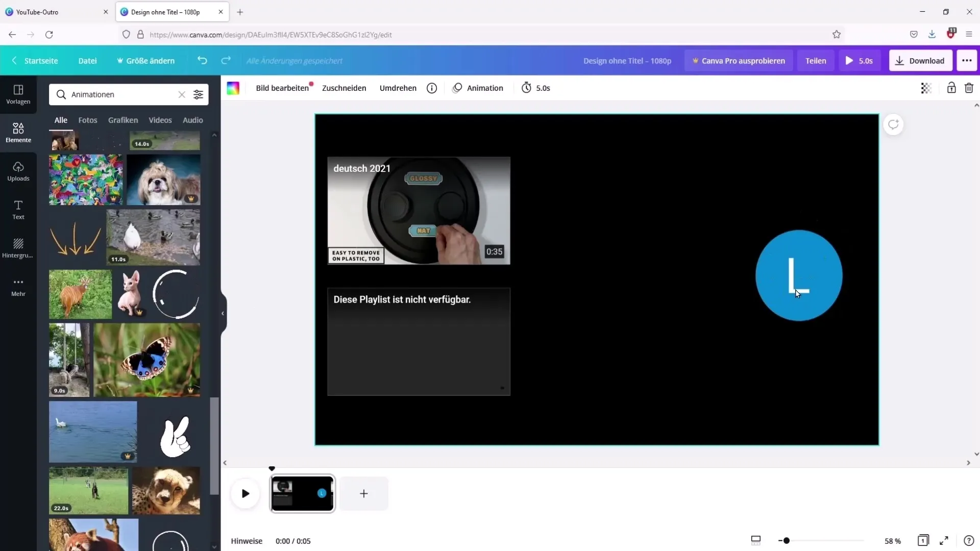Pick the butterfly photo

pyautogui.click(x=147, y=360)
